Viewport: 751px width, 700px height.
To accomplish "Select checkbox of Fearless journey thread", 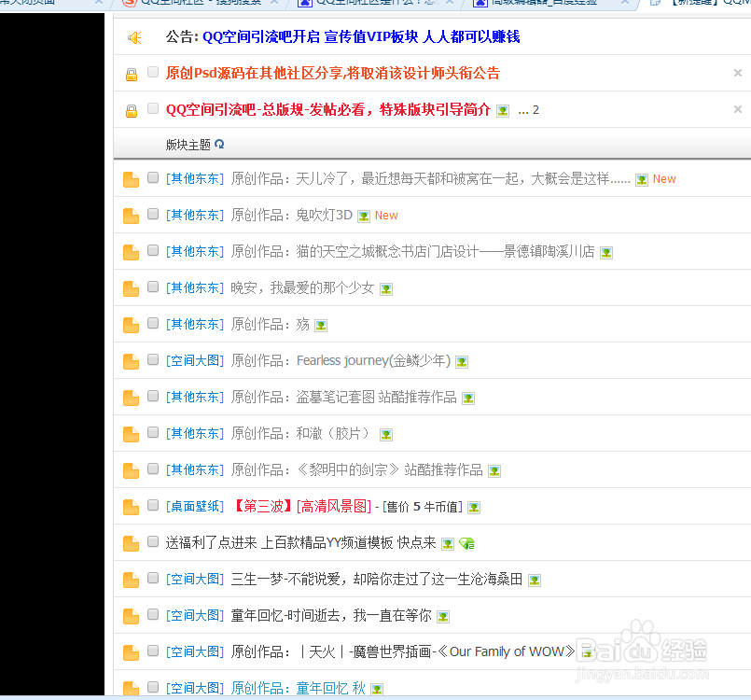I will point(153,359).
